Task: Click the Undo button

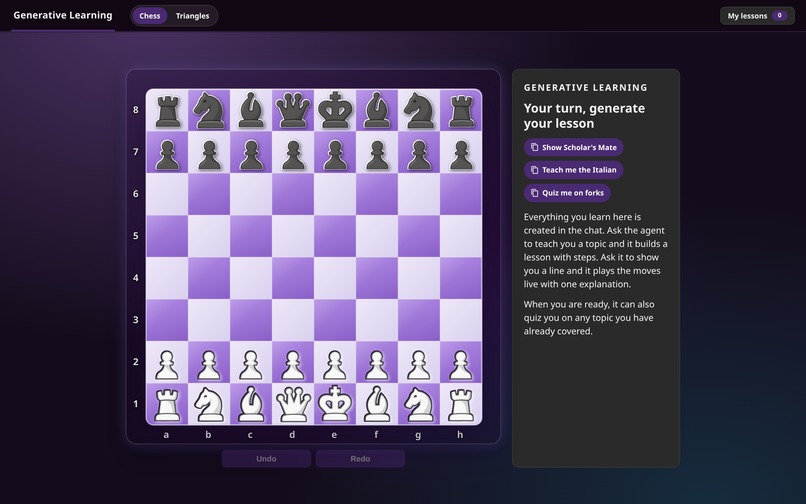Action: pyautogui.click(x=266, y=459)
